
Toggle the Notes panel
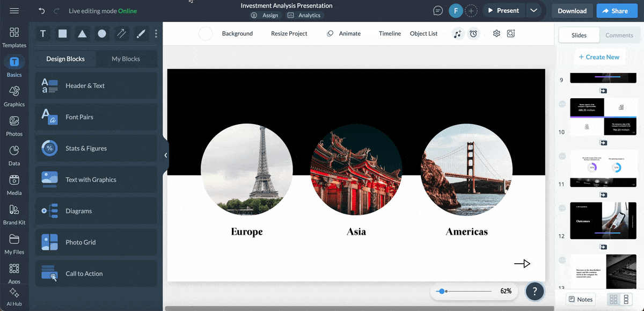tap(580, 299)
